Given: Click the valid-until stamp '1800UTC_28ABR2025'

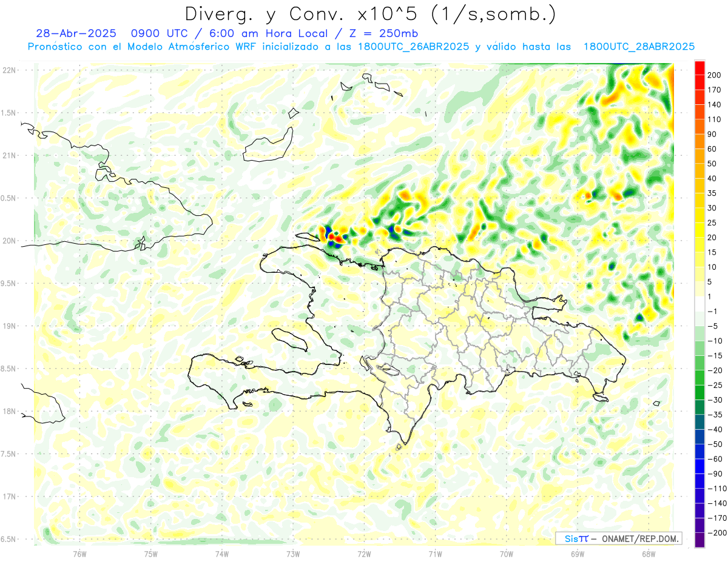Looking at the screenshot, I should 639,47.
